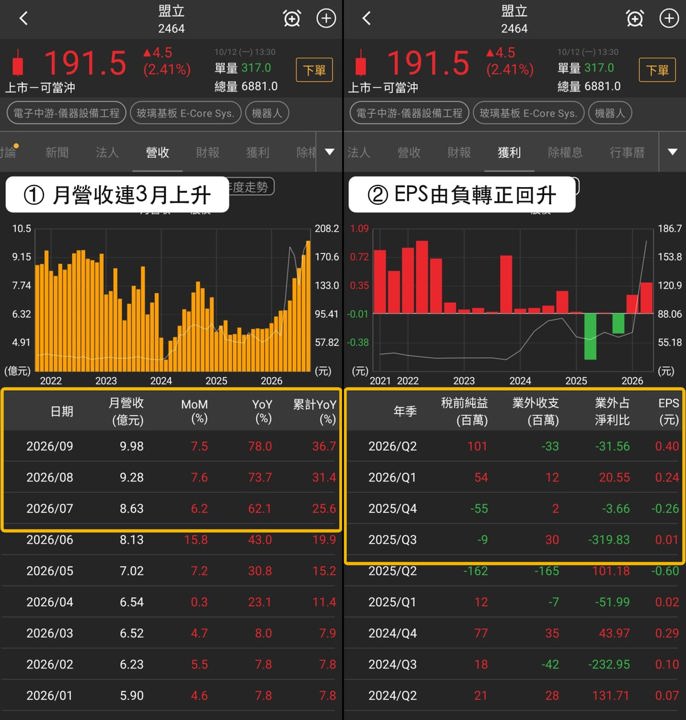Switch to 財報 tab in left panel
This screenshot has width=686, height=720.
(208, 152)
